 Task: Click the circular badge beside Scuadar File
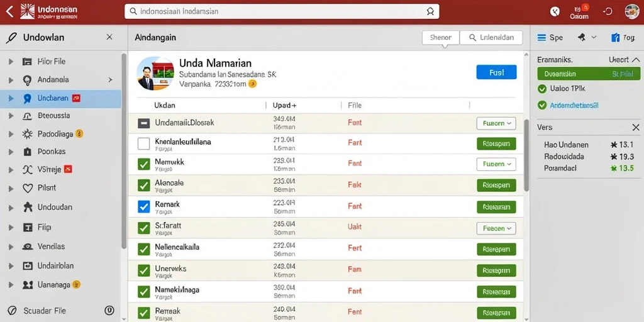[x=109, y=310]
